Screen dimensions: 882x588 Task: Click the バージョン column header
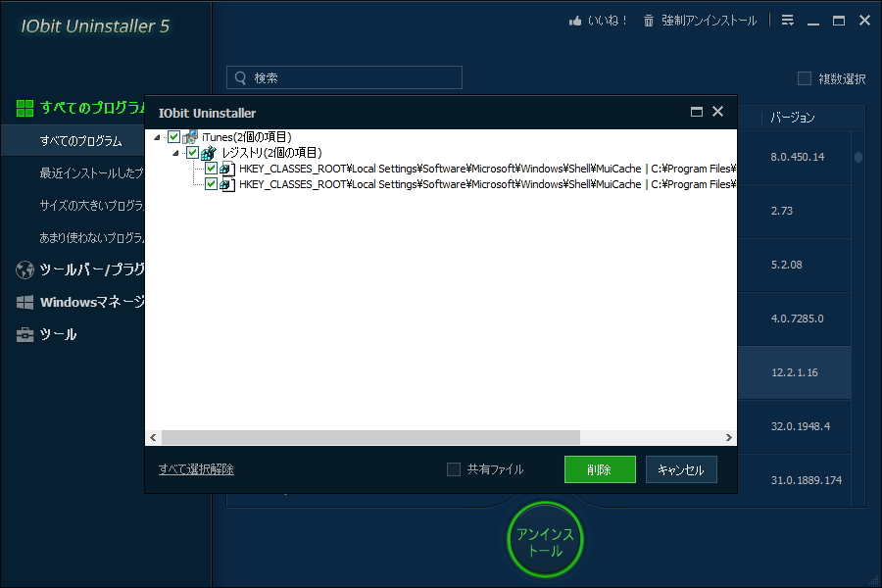tap(793, 118)
